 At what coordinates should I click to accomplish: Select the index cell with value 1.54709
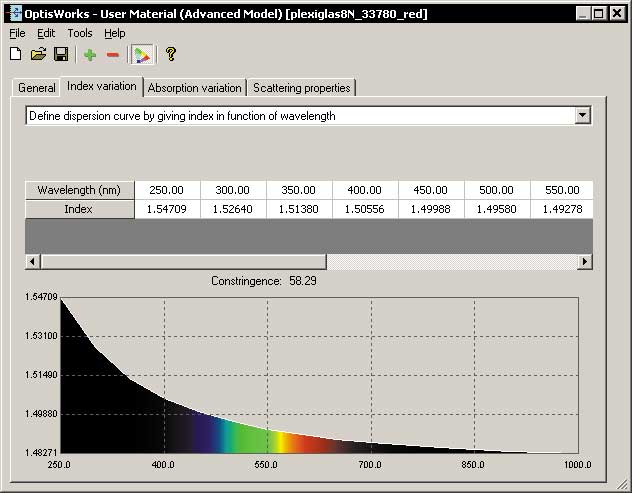[x=168, y=209]
